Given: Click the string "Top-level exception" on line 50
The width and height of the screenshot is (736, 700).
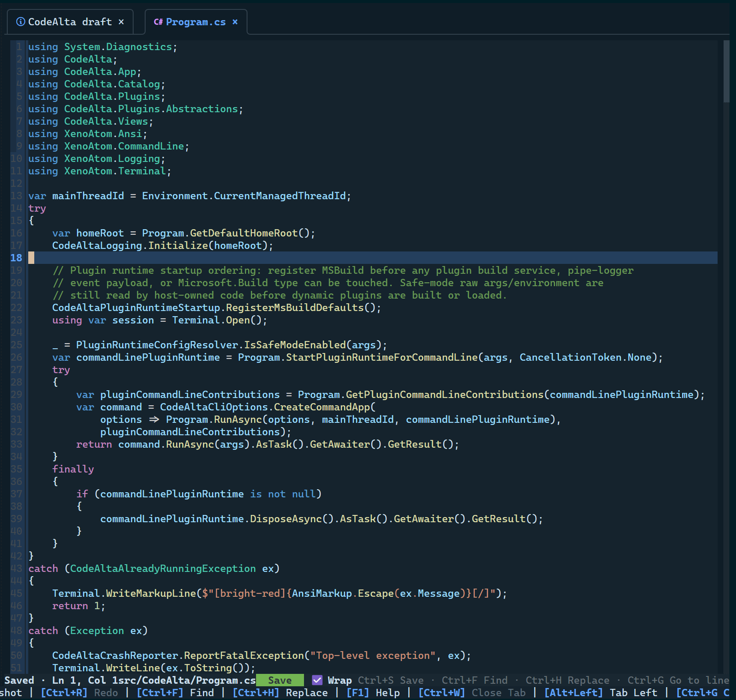Looking at the screenshot, I should pos(373,655).
